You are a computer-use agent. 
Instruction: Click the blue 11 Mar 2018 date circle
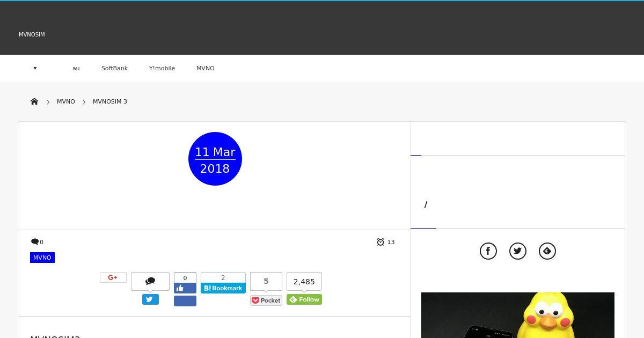pos(215,159)
